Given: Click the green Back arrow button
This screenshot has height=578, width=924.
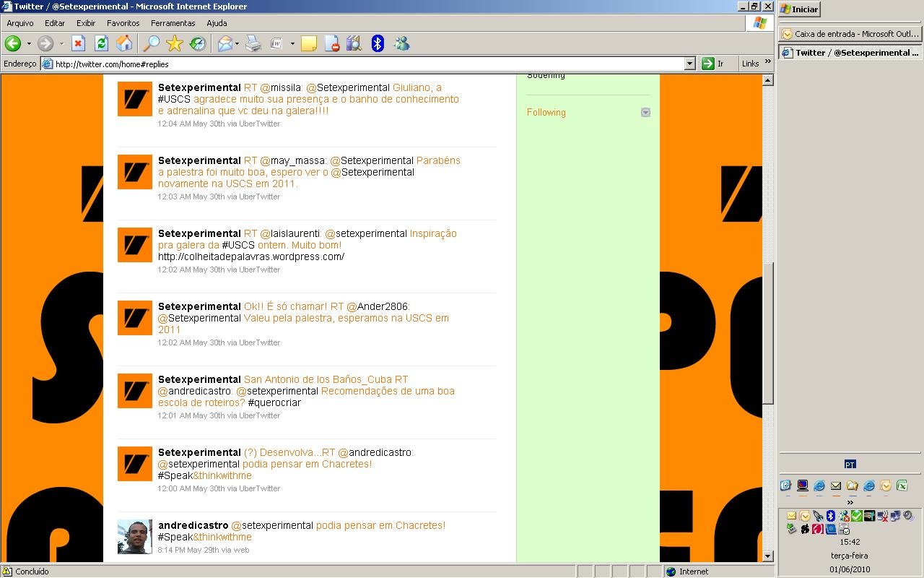Looking at the screenshot, I should tap(13, 44).
